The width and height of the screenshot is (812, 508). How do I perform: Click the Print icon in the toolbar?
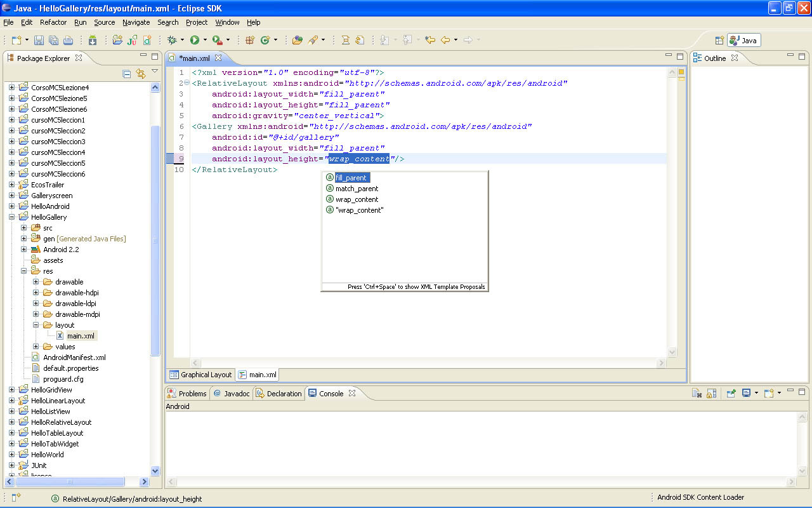tap(69, 40)
